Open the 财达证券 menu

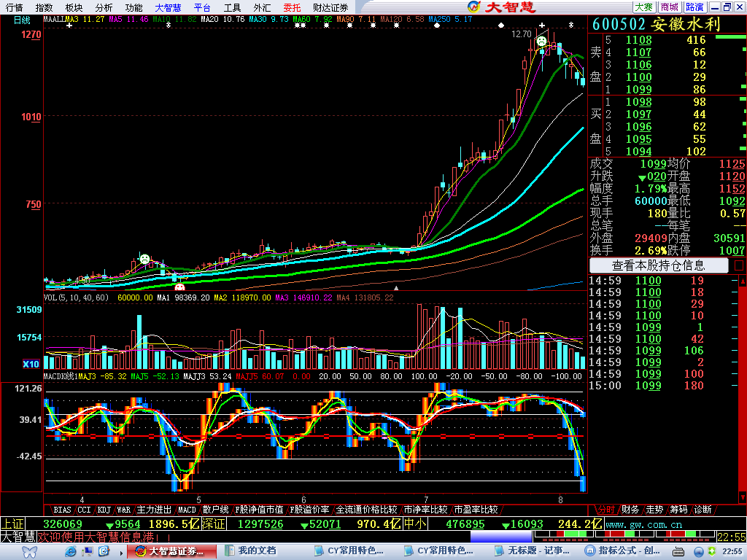tap(330, 7)
